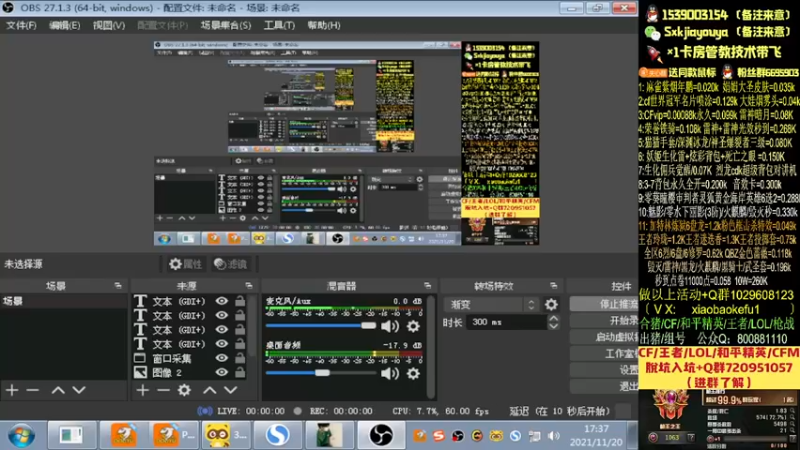Open the 场景集合(S) menu
Image resolution: width=800 pixels, height=450 pixels.
click(x=226, y=25)
